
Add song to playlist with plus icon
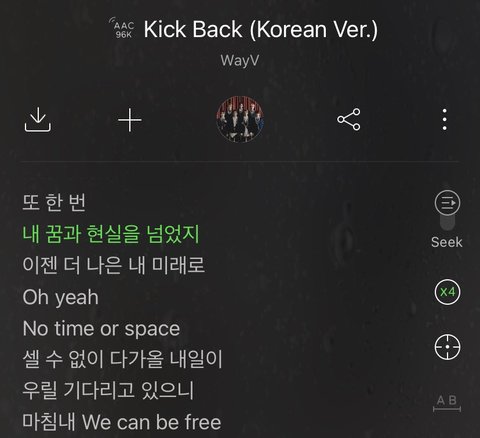click(x=130, y=120)
